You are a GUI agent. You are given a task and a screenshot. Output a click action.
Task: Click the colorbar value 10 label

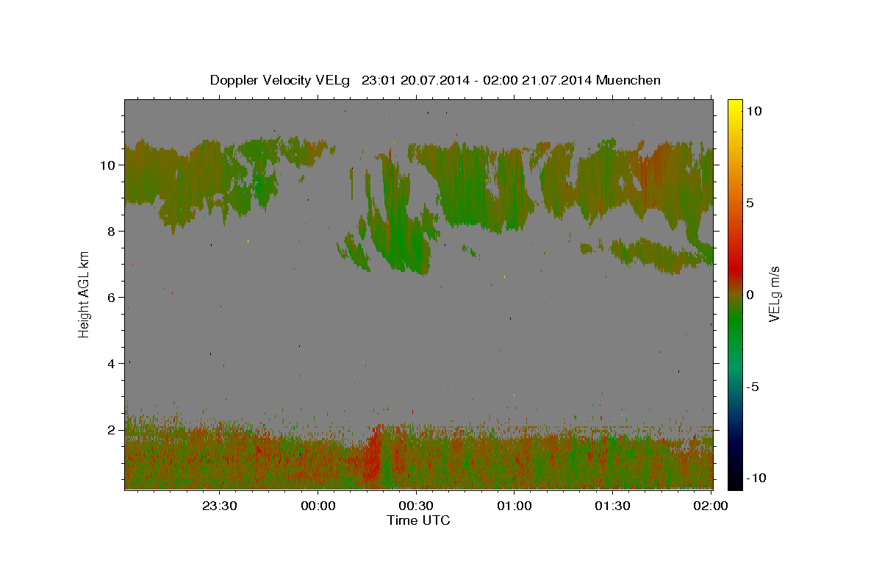753,111
